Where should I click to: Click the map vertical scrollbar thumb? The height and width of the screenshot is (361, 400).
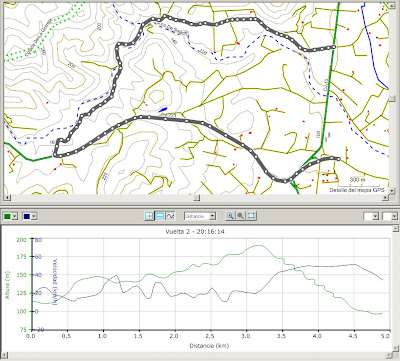tap(392, 99)
